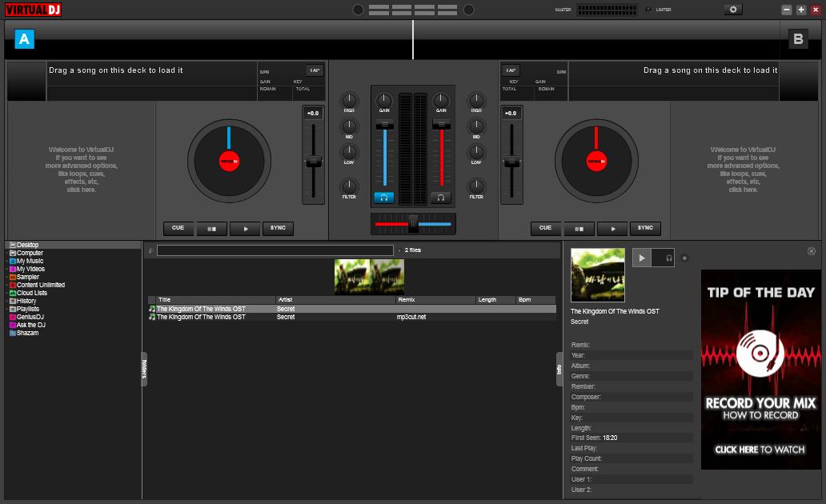Expand the Playlists folder
826x504 pixels.
tap(6, 309)
